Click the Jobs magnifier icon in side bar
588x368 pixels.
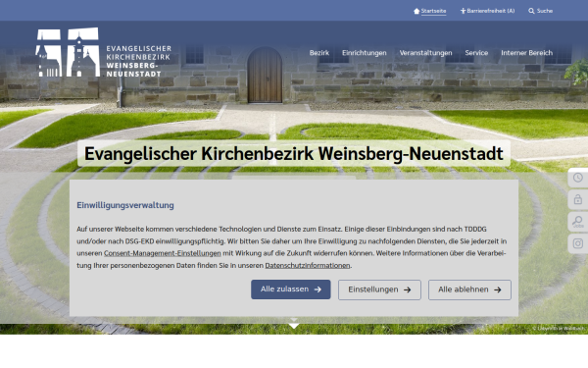578,222
